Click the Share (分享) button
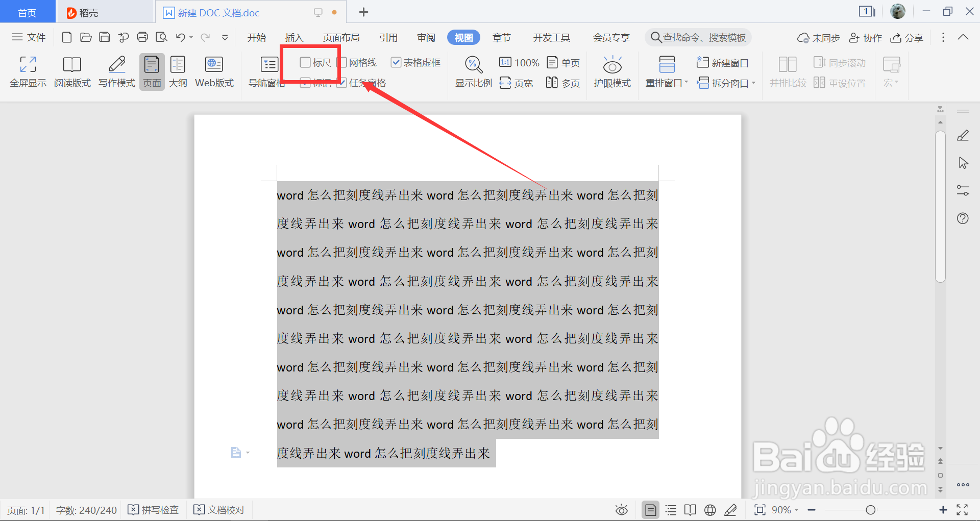 coord(907,38)
